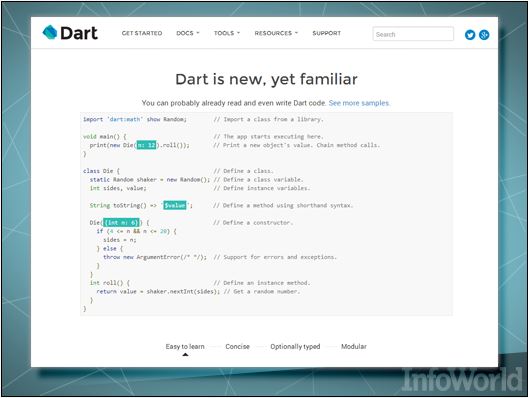Click the highlighted $value code snippet
528x398 pixels.
(175, 205)
